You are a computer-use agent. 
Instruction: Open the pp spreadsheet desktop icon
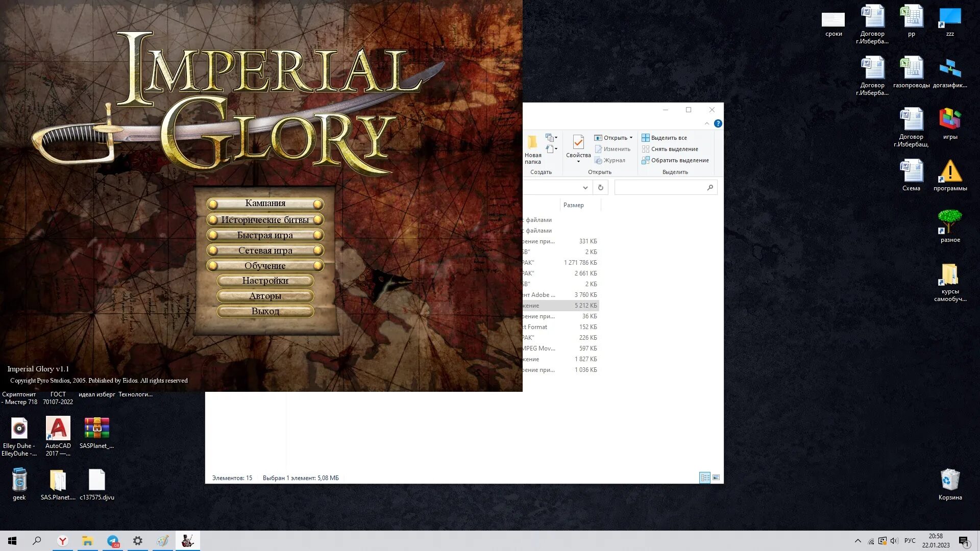912,21
